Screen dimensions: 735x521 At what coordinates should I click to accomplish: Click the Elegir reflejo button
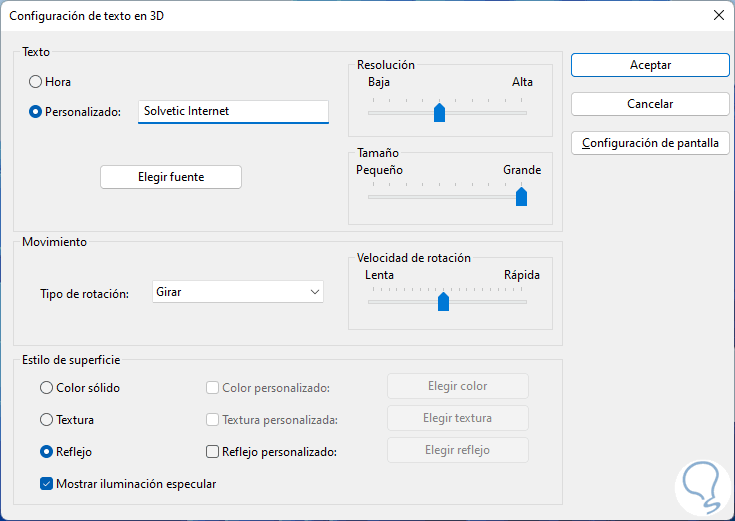pos(457,450)
